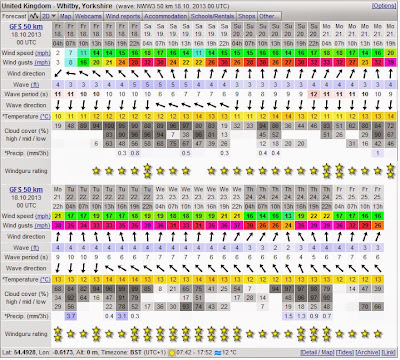Click the first wind direction arrow

point(58,74)
